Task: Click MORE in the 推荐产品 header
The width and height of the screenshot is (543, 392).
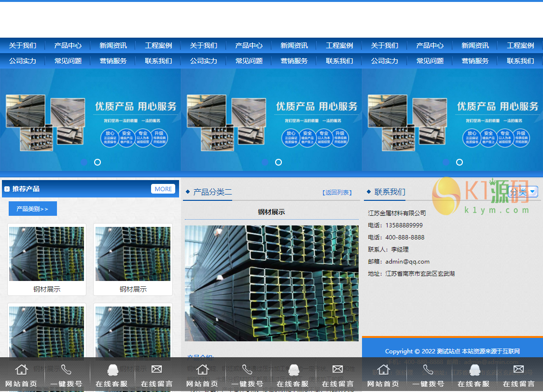Action: point(163,189)
